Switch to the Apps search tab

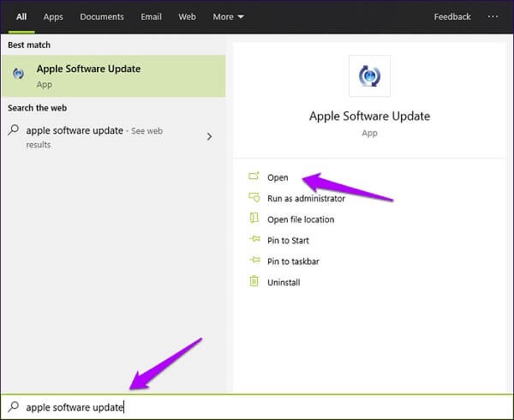tap(53, 17)
